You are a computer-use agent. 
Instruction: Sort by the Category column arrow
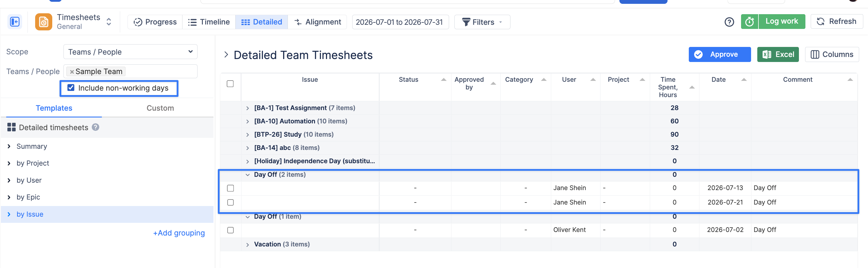pos(544,79)
